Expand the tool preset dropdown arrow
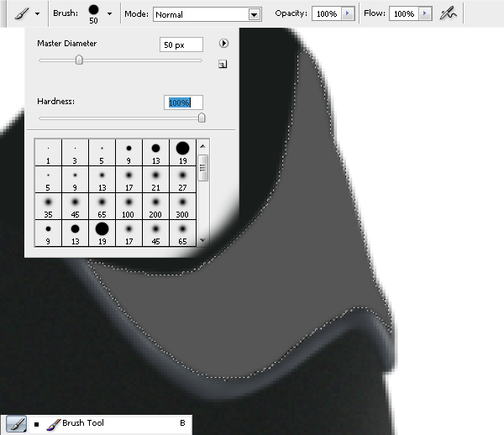 click(x=38, y=13)
